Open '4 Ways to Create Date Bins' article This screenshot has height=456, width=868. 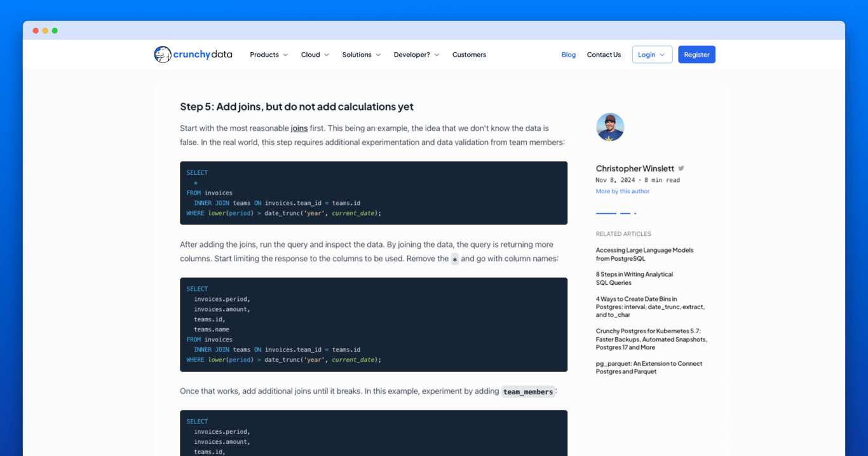pyautogui.click(x=650, y=307)
